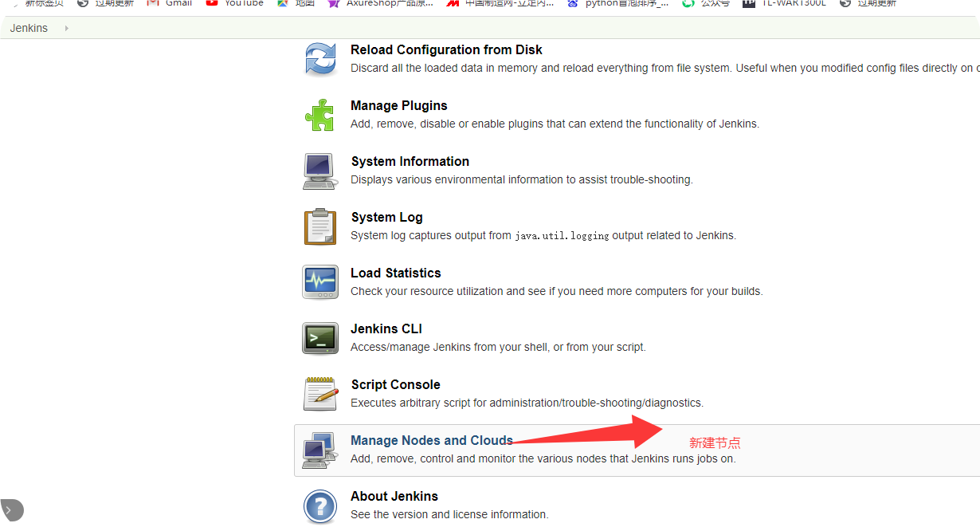Open the Manage Nodes and Clouds link

pyautogui.click(x=432, y=440)
